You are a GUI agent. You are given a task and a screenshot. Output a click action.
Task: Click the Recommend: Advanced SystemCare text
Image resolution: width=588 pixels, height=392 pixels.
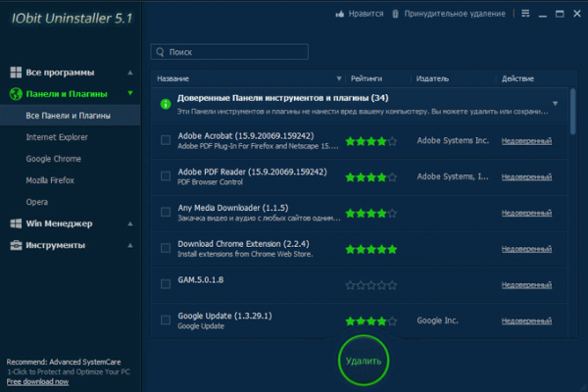click(64, 362)
